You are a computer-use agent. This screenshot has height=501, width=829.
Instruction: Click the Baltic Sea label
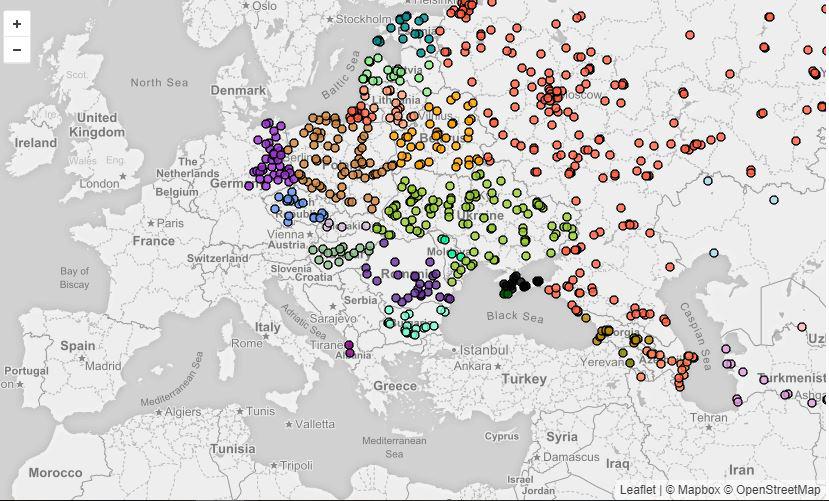340,75
